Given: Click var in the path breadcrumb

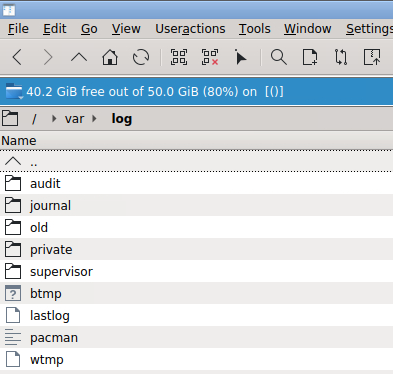Looking at the screenshot, I should point(74,119).
